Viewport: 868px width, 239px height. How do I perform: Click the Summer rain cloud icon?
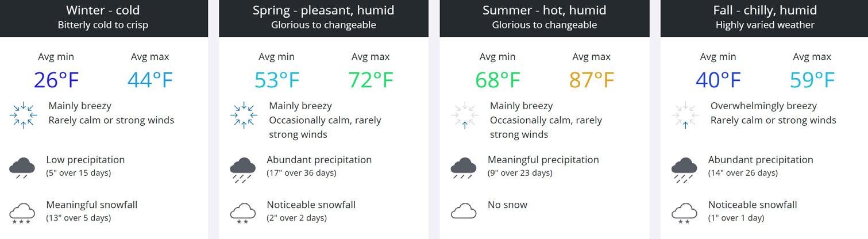point(464,167)
